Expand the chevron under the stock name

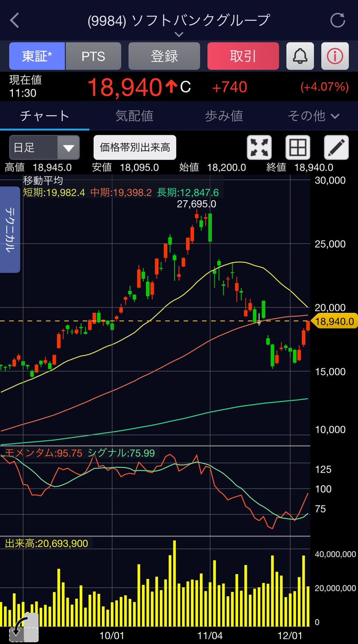tap(179, 34)
